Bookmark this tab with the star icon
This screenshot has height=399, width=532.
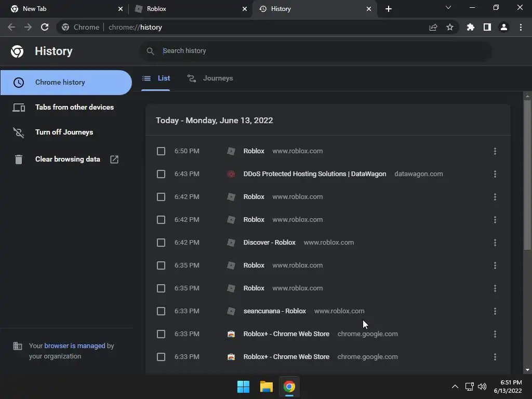(450, 27)
